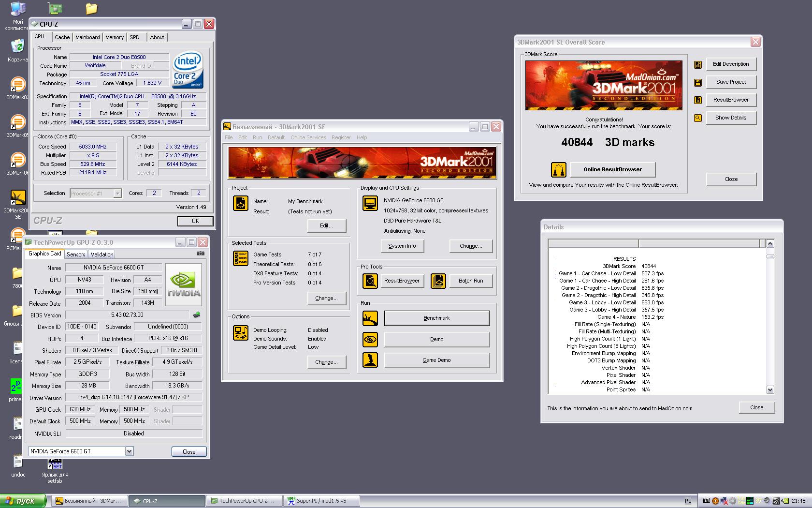The width and height of the screenshot is (812, 508).
Task: Click the Online ResultBrowser tree icon
Action: point(558,170)
